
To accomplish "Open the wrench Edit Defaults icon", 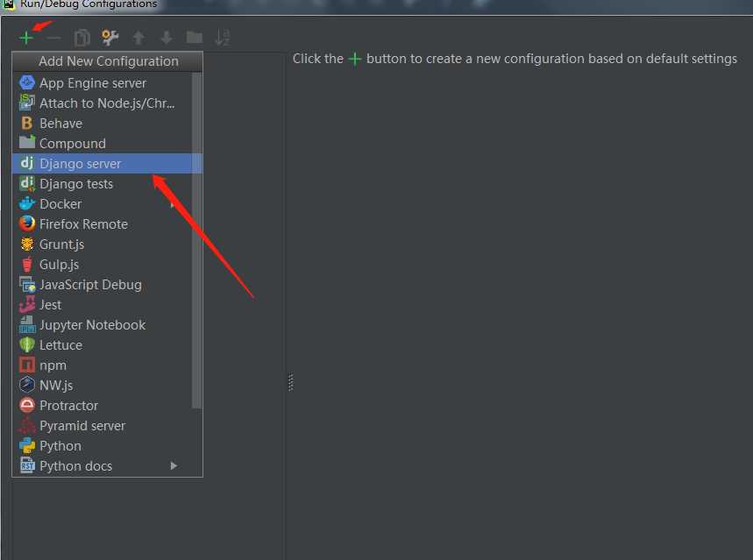I will pos(110,38).
